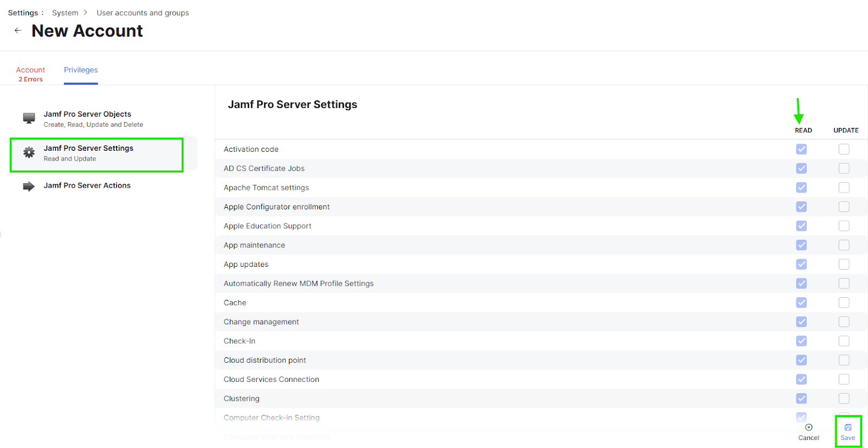868x448 pixels.
Task: Switch to the Privileges tab
Action: [x=81, y=70]
